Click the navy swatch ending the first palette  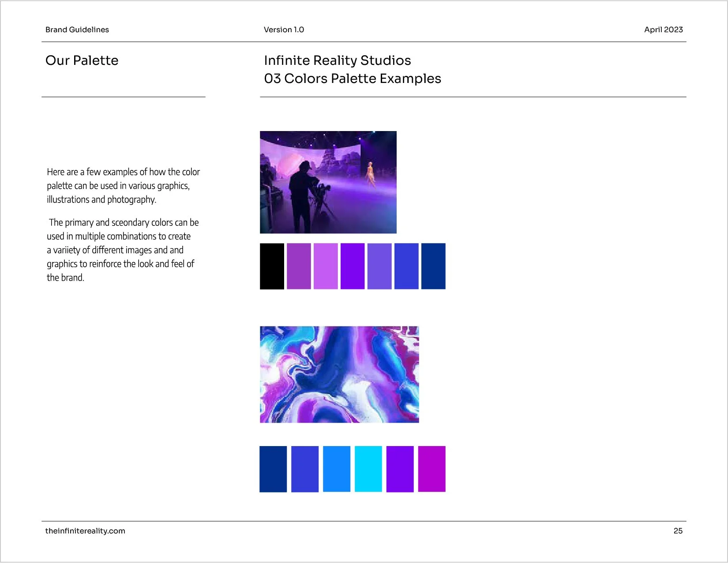433,266
